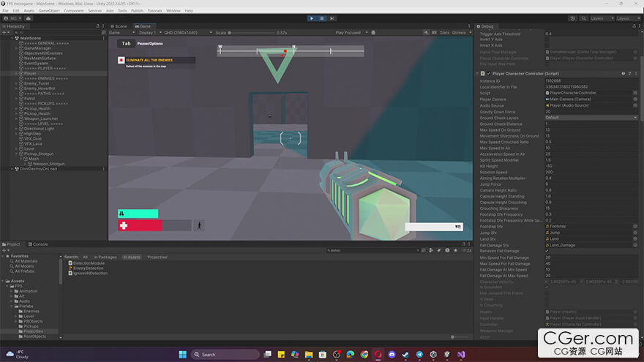Toggle the Invert Y Axis checkbox
644x362 pixels.
point(547,39)
